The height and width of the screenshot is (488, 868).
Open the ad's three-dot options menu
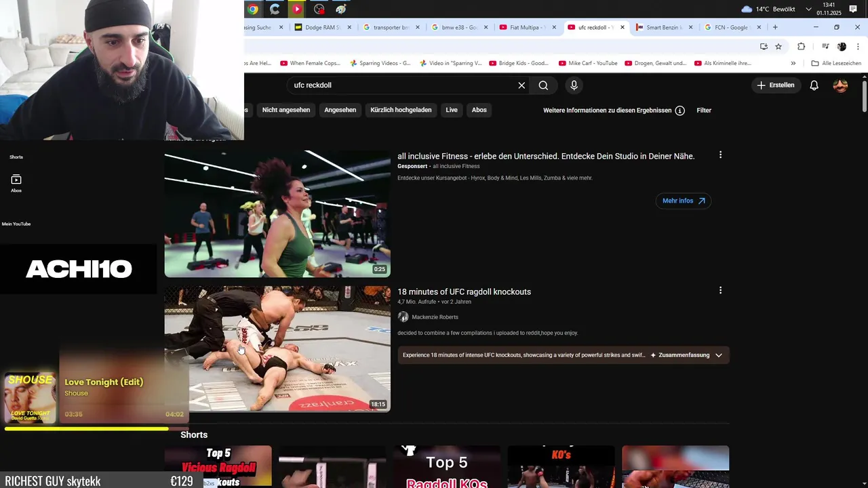coord(720,155)
